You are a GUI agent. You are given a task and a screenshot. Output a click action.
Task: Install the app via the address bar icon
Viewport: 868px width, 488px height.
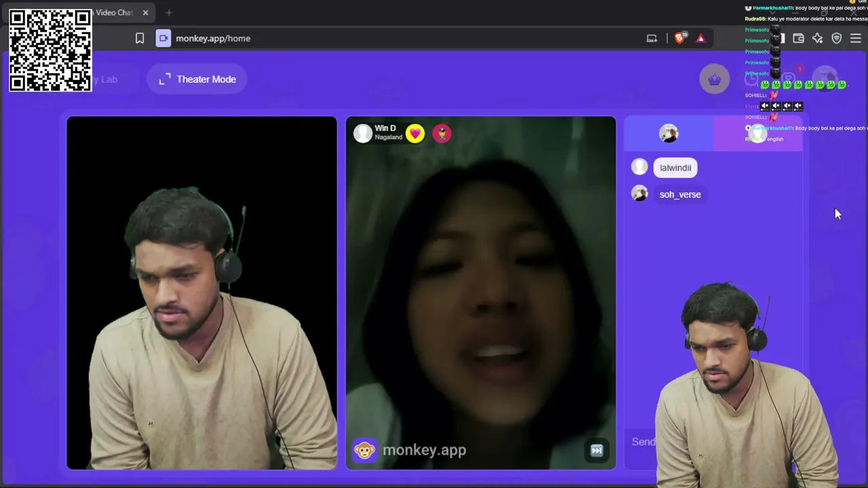(652, 39)
